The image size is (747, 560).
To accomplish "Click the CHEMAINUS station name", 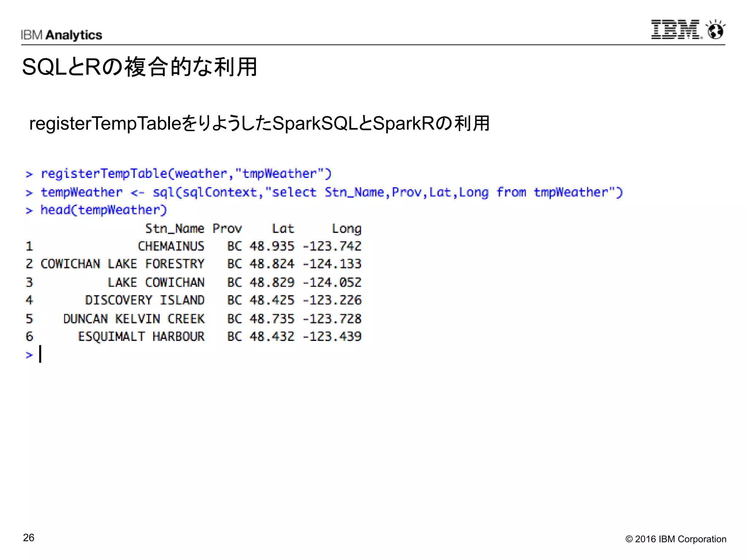I will 171,246.
